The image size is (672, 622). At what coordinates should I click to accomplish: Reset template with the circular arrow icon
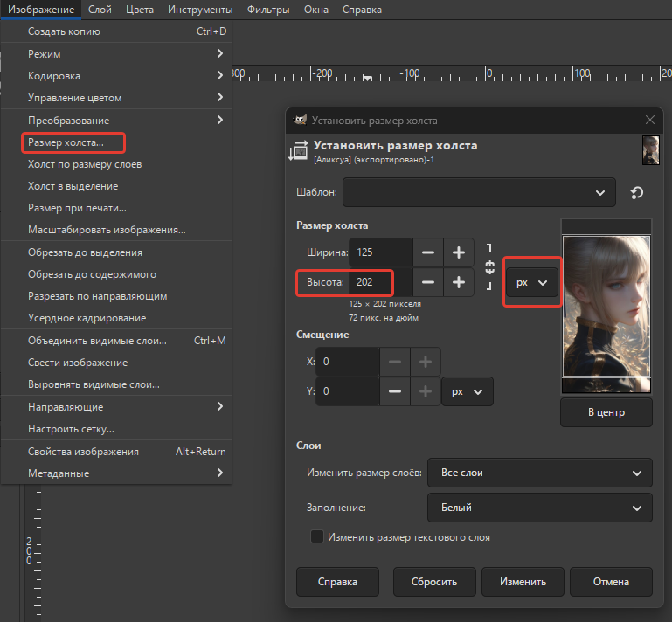[637, 193]
